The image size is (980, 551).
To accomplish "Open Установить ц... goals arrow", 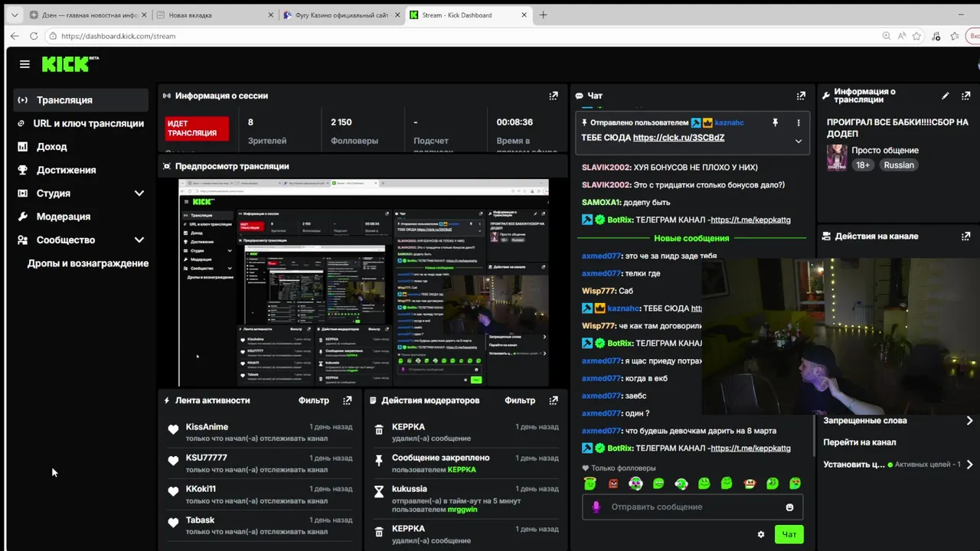I will pos(969,465).
